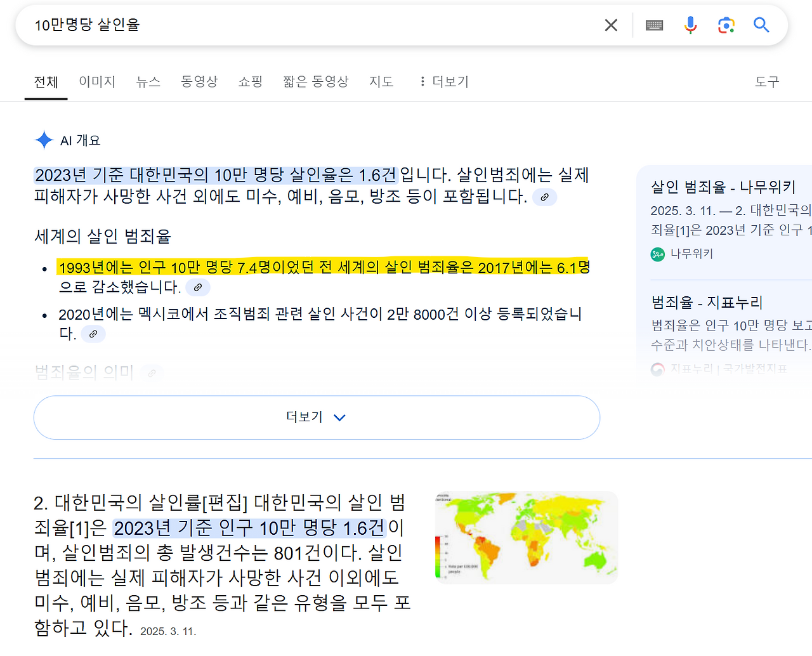Clear the query with the X icon
Screen dimensions: 812x656
pyautogui.click(x=610, y=25)
